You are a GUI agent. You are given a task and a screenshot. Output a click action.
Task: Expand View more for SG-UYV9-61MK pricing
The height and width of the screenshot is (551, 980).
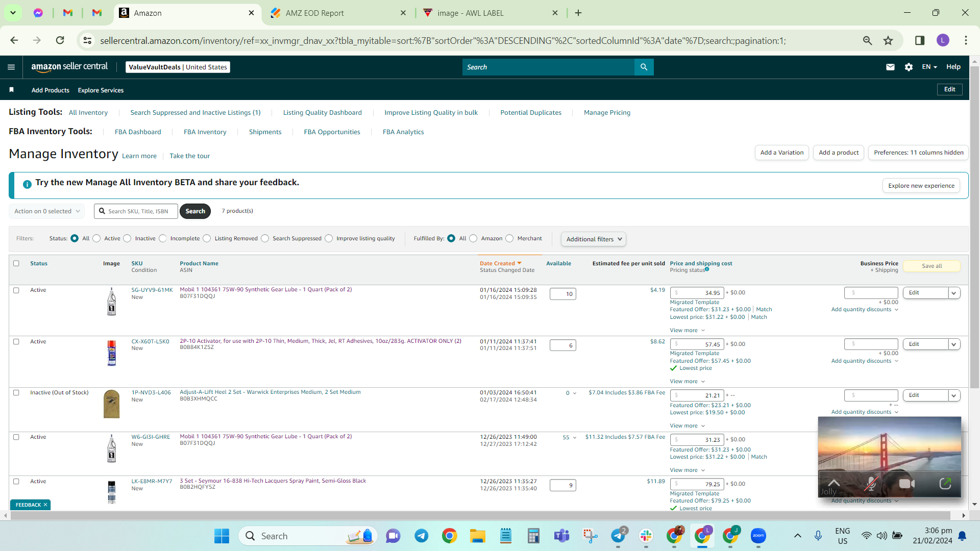coord(687,331)
